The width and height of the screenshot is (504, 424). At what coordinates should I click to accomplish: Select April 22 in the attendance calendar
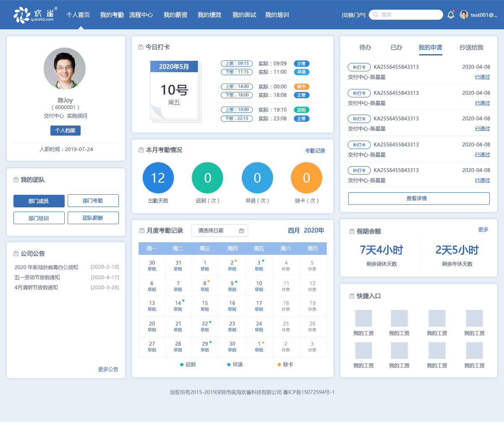pos(205,326)
